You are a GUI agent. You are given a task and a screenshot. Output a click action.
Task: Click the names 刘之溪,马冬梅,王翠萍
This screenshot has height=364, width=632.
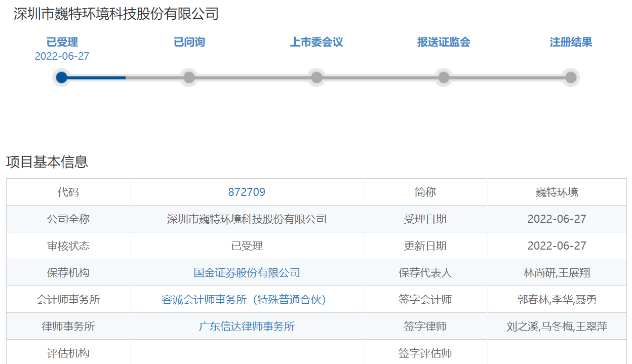pos(557,327)
